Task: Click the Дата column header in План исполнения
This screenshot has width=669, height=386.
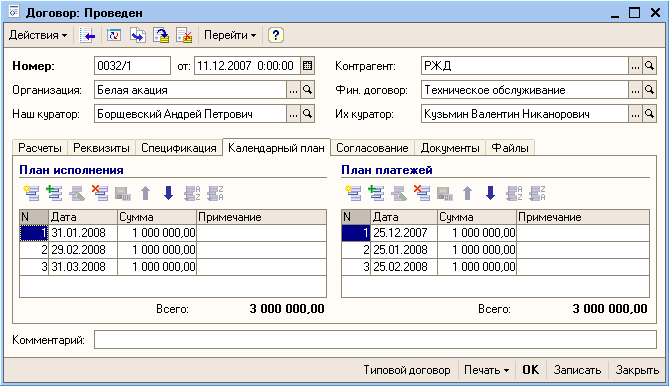Action: [83, 217]
